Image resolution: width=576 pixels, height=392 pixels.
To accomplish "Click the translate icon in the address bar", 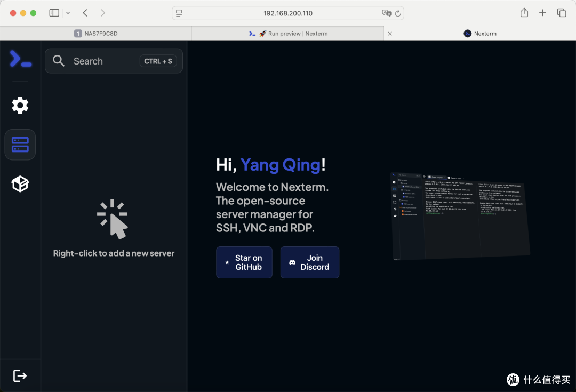I will pyautogui.click(x=386, y=13).
